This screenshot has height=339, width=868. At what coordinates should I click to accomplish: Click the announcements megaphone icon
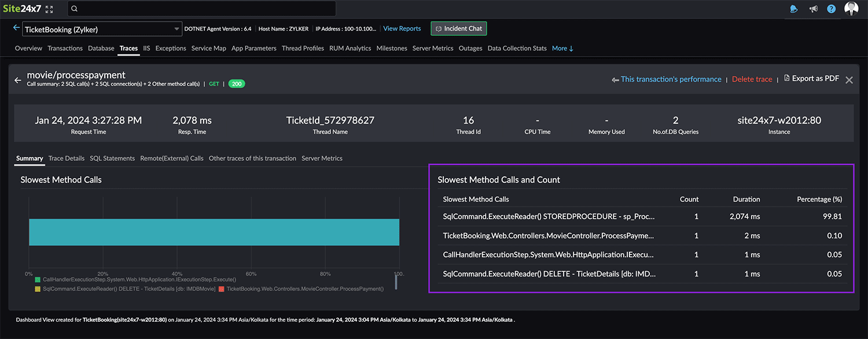pyautogui.click(x=813, y=9)
